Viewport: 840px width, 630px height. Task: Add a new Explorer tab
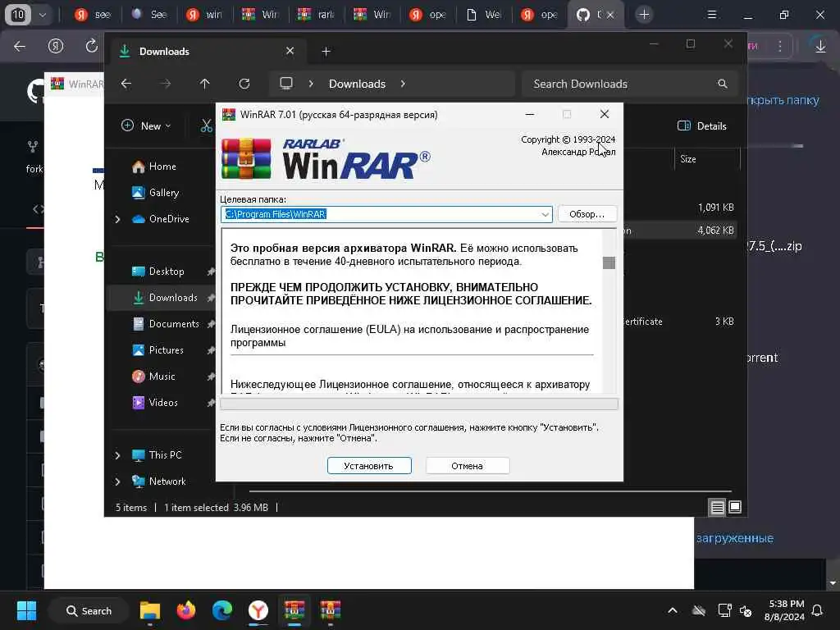pos(326,52)
